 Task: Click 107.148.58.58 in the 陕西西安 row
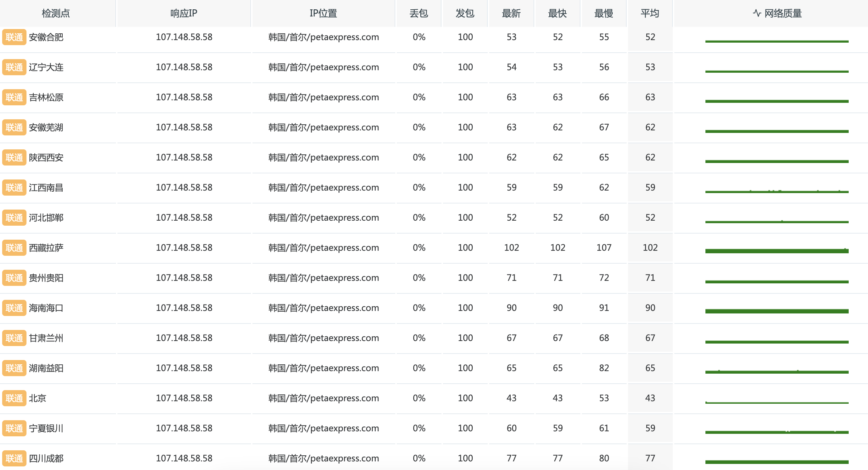(x=184, y=158)
